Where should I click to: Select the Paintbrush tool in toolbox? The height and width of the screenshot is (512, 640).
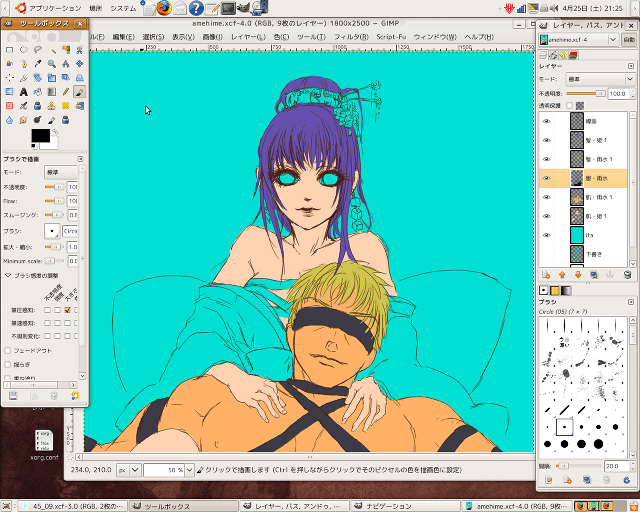(80, 92)
